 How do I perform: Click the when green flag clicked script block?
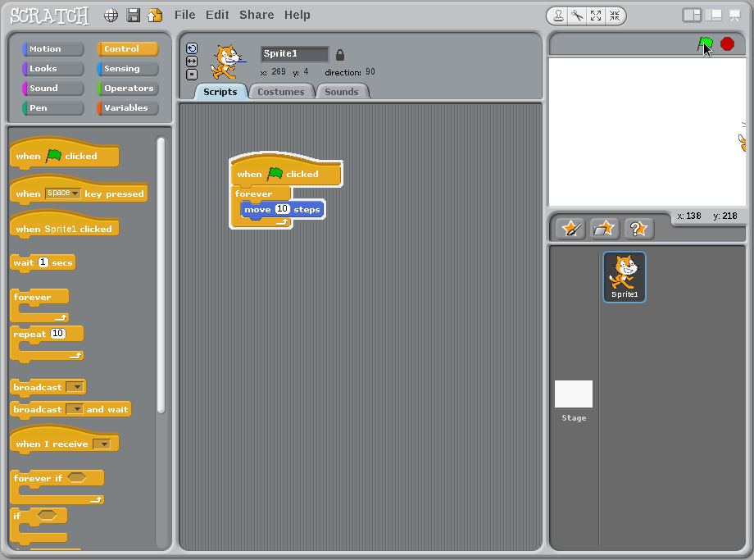tap(286, 171)
